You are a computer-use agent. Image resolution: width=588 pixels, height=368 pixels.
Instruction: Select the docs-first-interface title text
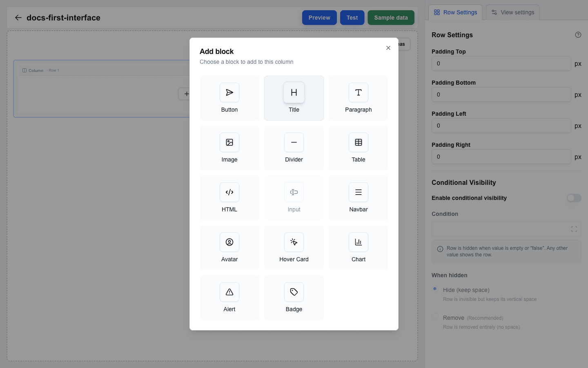pyautogui.click(x=63, y=18)
